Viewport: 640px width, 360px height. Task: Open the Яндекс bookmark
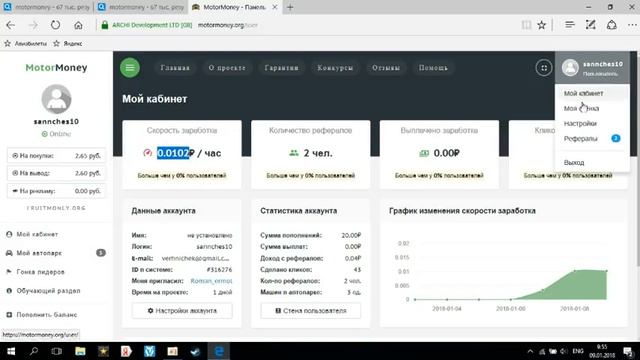coord(68,44)
